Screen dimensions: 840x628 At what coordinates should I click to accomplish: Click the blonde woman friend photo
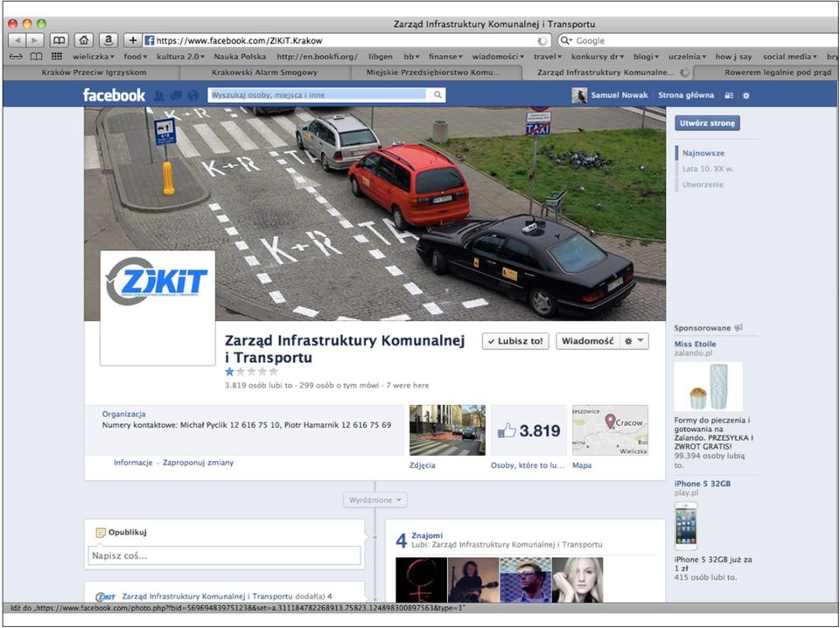click(x=577, y=580)
